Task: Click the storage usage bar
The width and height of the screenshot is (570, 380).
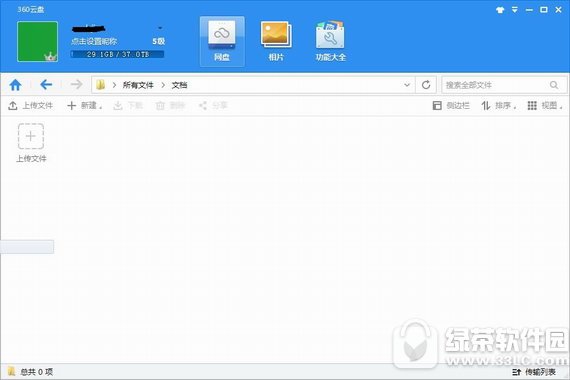Action: 117,54
